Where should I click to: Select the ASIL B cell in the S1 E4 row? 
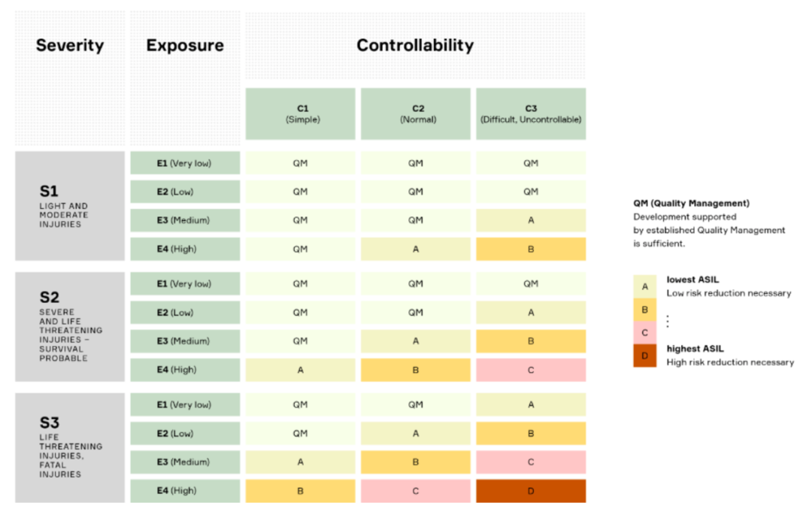tap(531, 249)
